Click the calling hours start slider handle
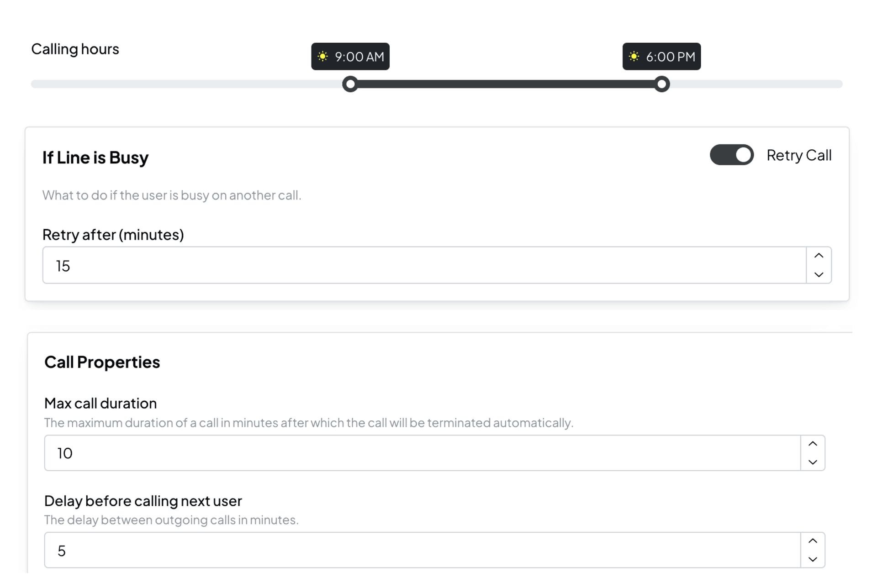Viewport: 877px width, 588px height. (x=350, y=84)
